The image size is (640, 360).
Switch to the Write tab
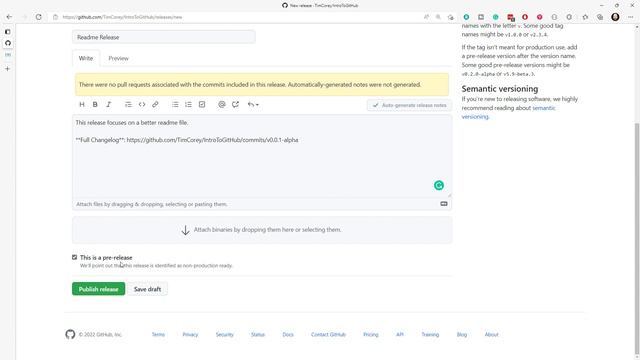click(x=86, y=58)
